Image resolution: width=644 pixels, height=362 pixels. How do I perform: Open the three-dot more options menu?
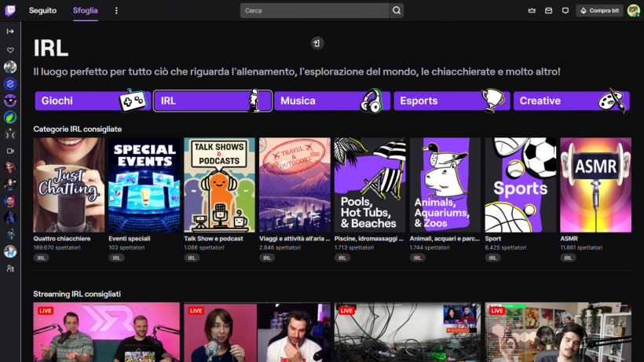(116, 11)
